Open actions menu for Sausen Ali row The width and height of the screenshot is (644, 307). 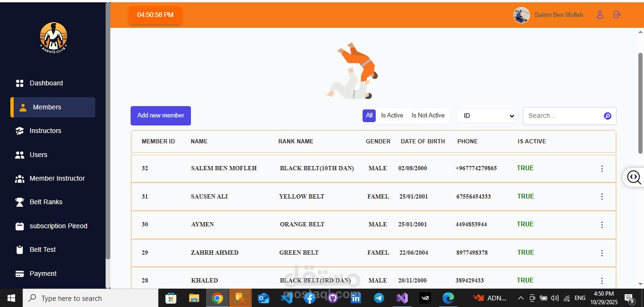point(602,197)
